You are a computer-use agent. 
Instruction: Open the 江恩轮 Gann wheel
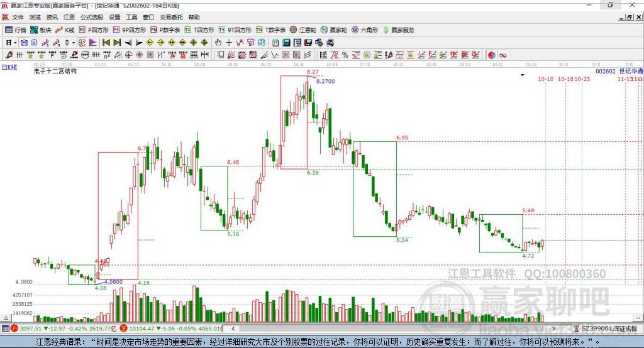pyautogui.click(x=303, y=30)
